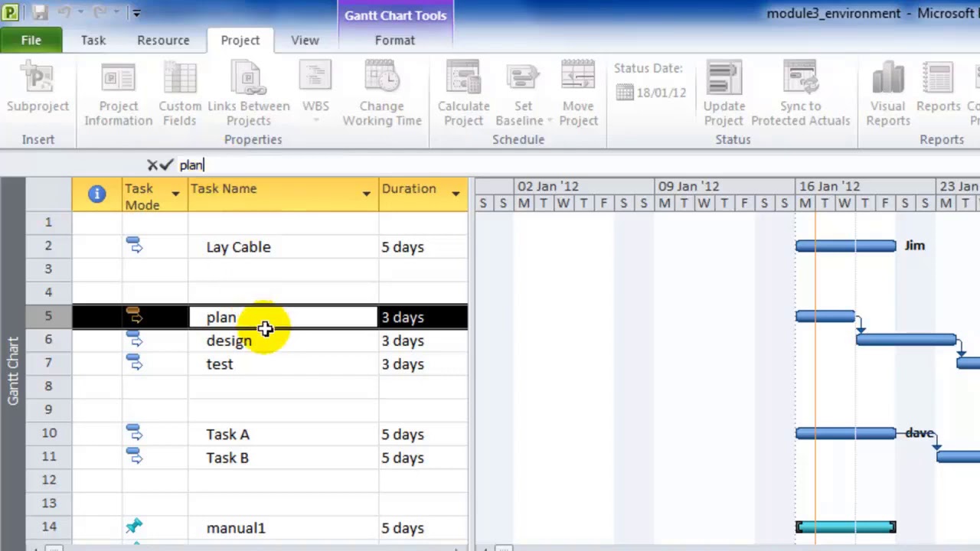
Task: Open Project Information dialog
Action: click(x=118, y=93)
